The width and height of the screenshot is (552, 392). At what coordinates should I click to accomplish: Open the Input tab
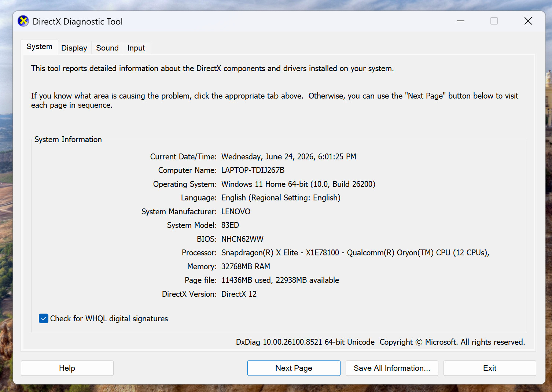pos(136,48)
